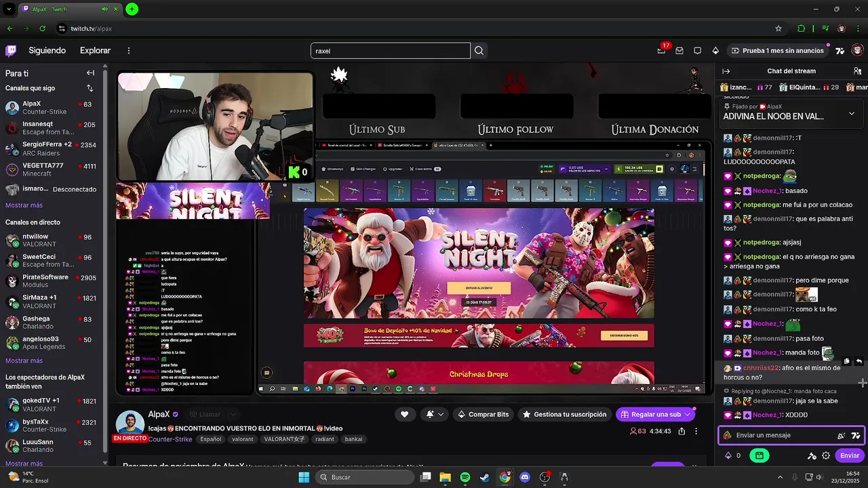This screenshot has width=868, height=488.
Task: Sort followed channels with arrows icon
Action: point(90,88)
